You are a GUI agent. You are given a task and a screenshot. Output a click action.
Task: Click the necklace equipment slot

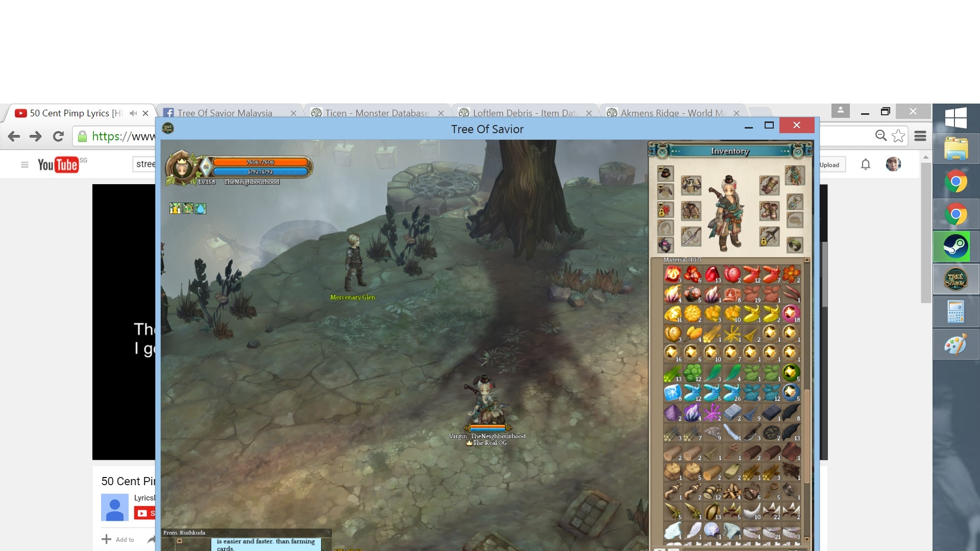[x=795, y=202]
